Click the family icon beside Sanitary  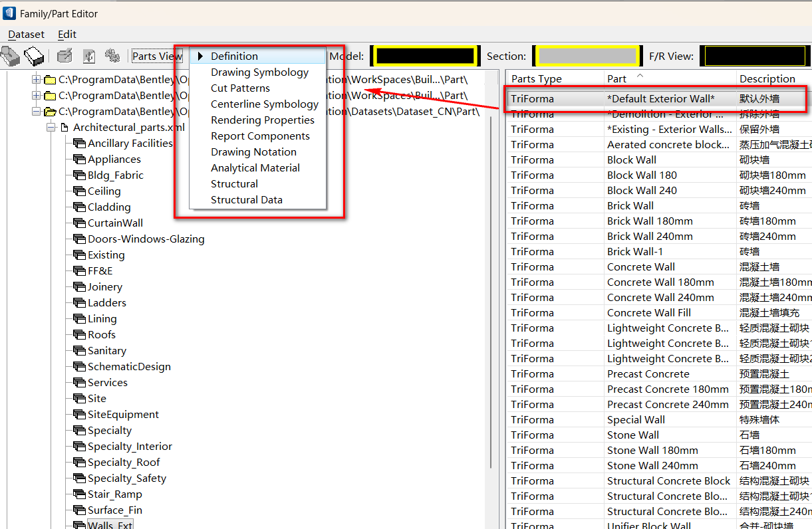click(x=80, y=350)
